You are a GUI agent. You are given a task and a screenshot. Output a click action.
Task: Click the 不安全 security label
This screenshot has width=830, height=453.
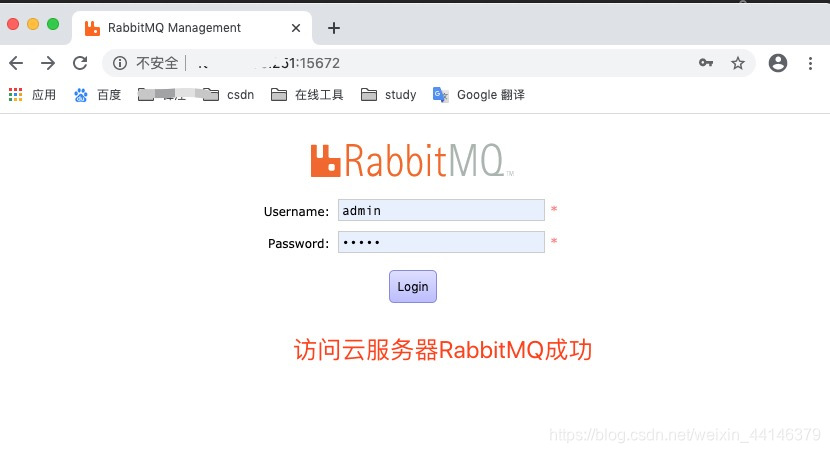[x=157, y=64]
